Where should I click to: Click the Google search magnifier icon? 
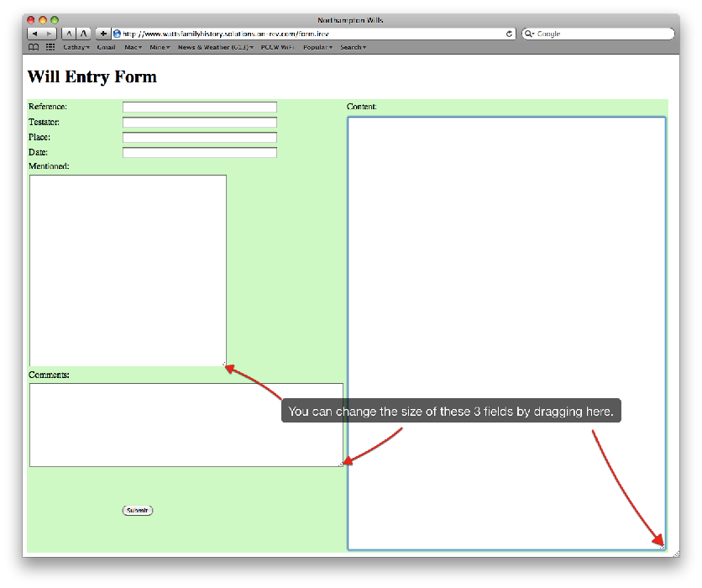click(529, 34)
